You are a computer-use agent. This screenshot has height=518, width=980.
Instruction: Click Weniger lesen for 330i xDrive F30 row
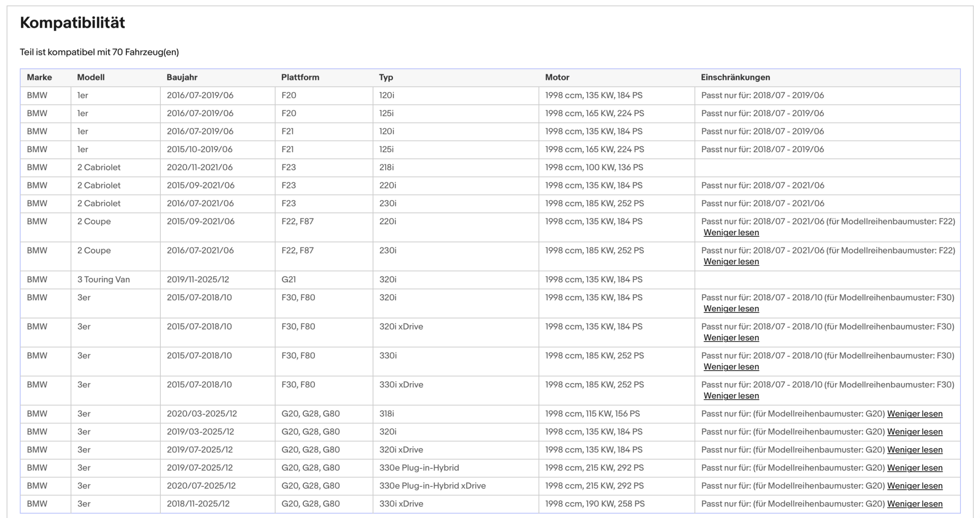[x=731, y=396]
